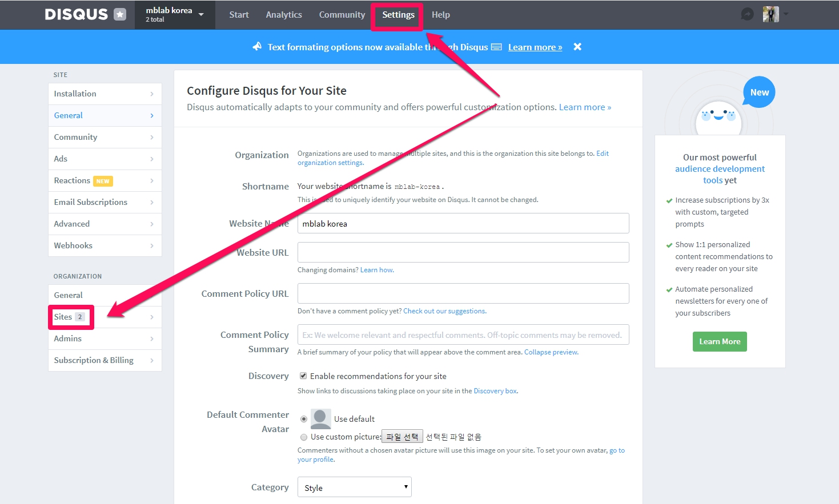
Task: Click the green Learn More button
Action: click(x=719, y=341)
